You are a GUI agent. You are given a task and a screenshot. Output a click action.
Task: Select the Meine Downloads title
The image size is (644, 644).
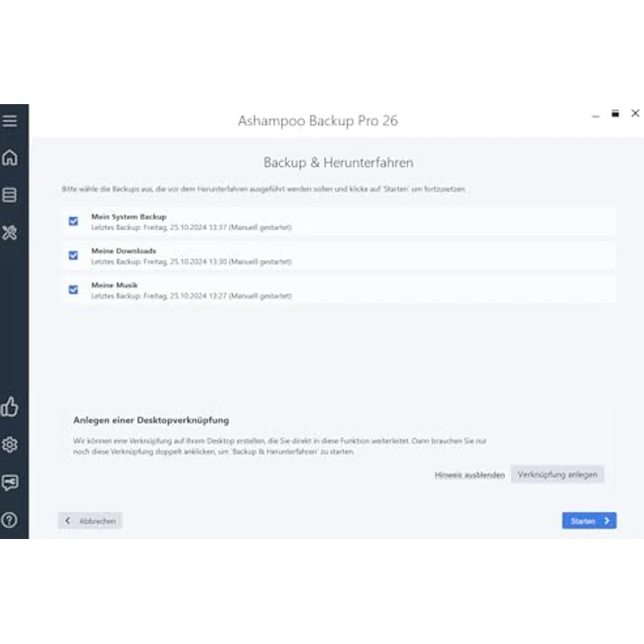click(123, 250)
